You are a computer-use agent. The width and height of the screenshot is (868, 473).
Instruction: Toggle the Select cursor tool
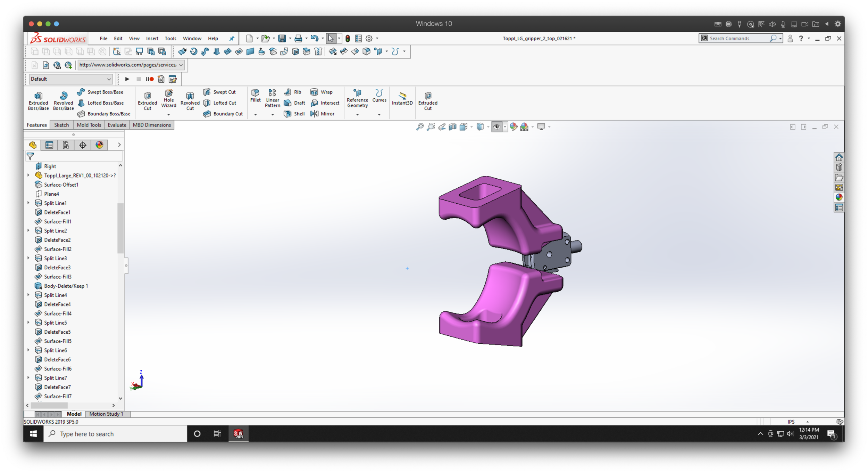331,38
